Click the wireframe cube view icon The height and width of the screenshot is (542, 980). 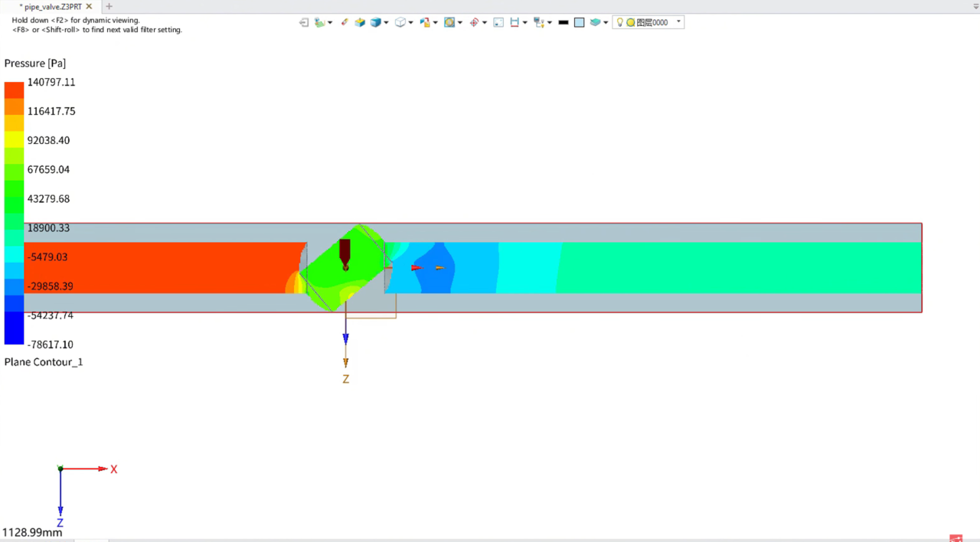tap(400, 22)
